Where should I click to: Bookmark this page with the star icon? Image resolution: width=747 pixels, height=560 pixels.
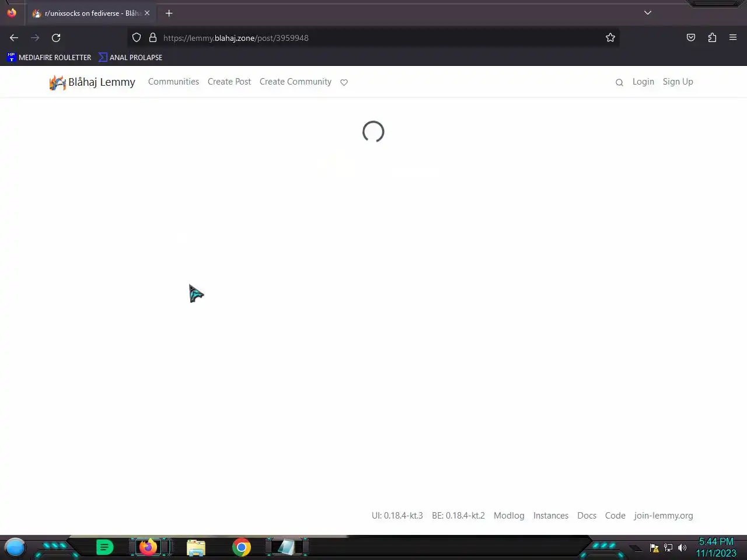[x=610, y=38]
